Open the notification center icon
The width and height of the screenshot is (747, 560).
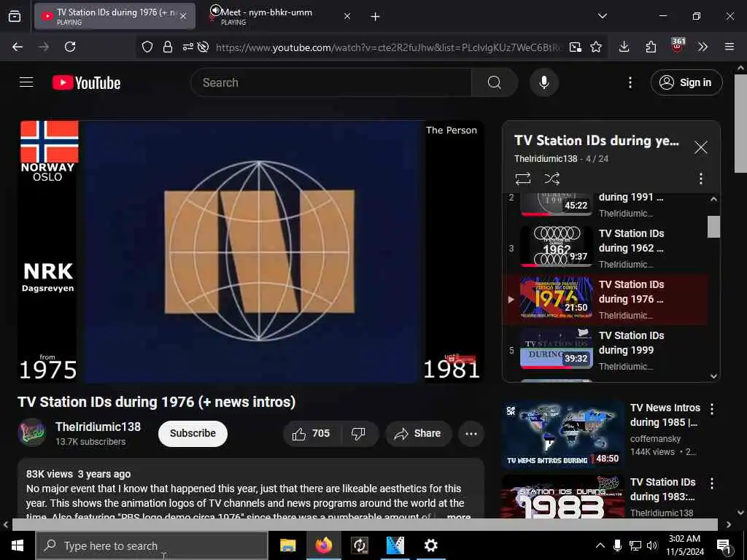[x=724, y=546]
